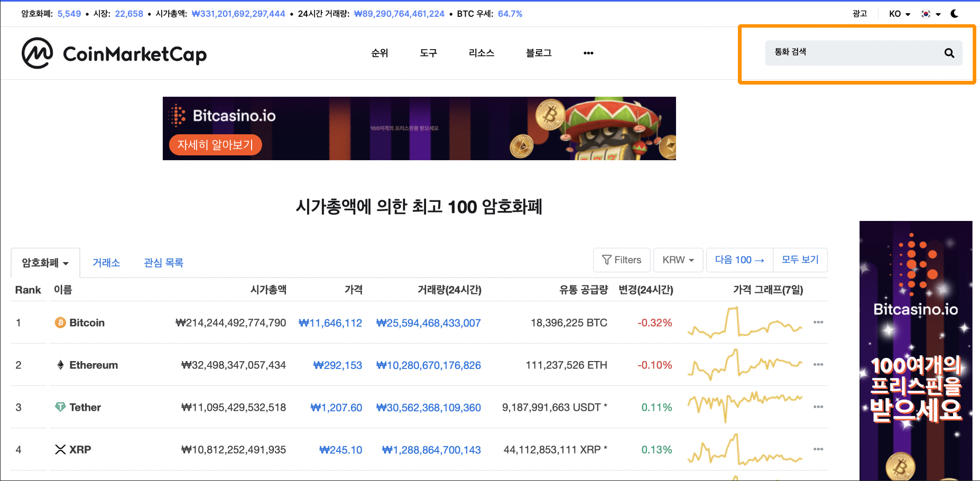Click Bitcoin volume ₩25,594,468,433,007
The height and width of the screenshot is (481, 980).
(428, 323)
